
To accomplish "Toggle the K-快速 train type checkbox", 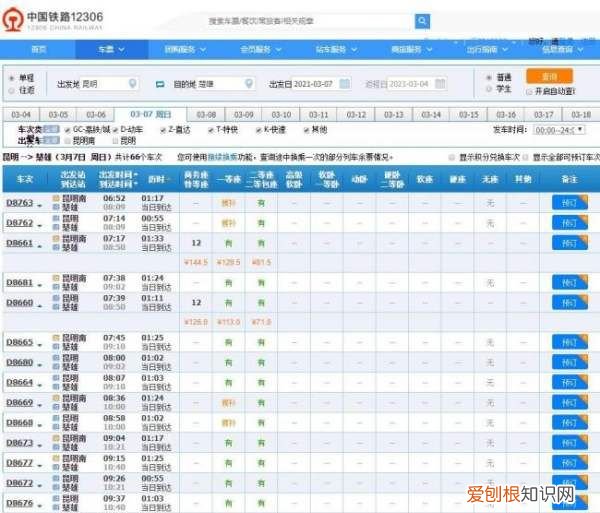I will point(259,130).
